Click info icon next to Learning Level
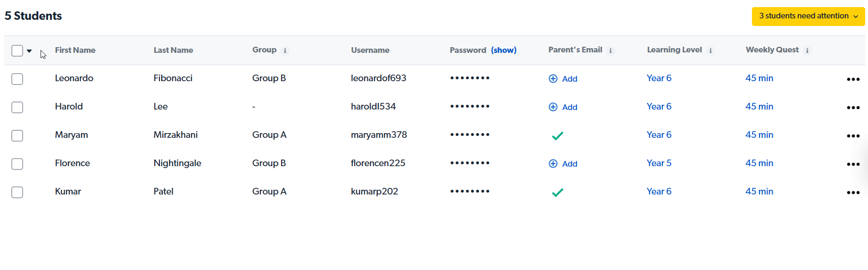The height and width of the screenshot is (270, 868). pos(710,51)
